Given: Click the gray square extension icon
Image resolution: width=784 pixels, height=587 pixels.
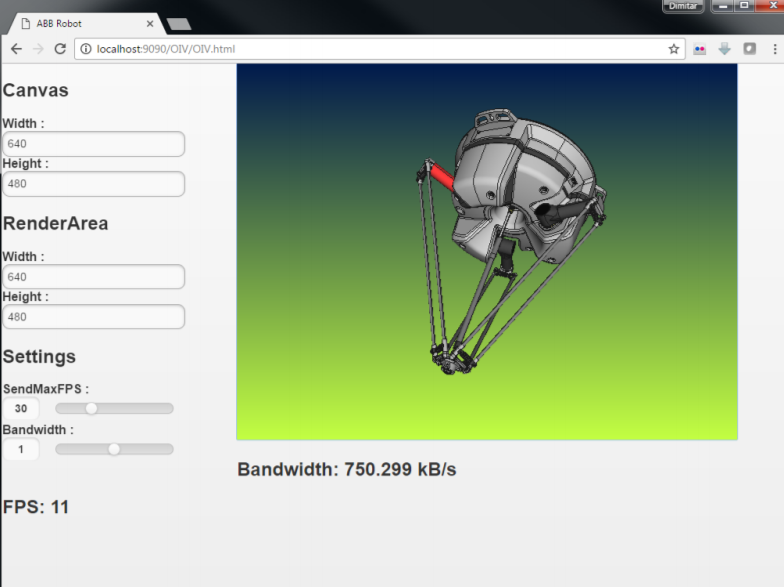Looking at the screenshot, I should pyautogui.click(x=749, y=48).
